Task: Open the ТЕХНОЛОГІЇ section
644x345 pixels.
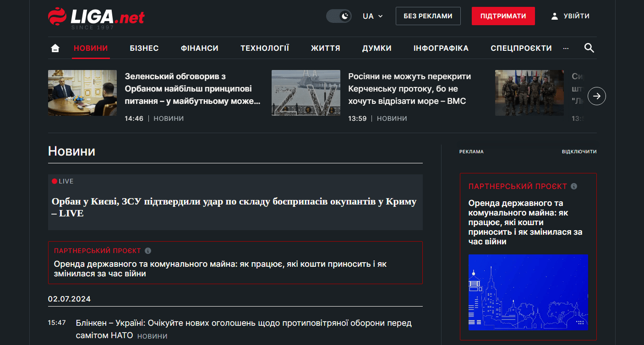Action: tap(265, 48)
